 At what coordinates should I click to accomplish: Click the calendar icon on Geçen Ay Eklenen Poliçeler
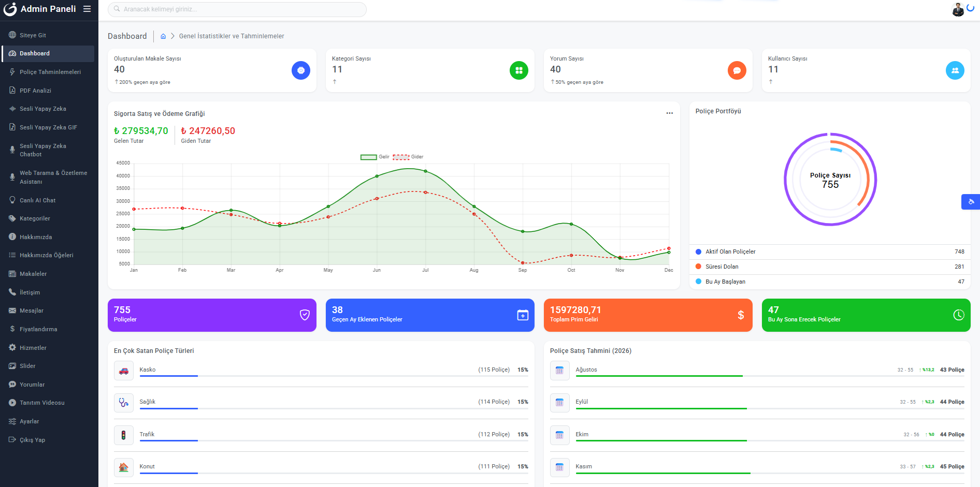pos(523,315)
